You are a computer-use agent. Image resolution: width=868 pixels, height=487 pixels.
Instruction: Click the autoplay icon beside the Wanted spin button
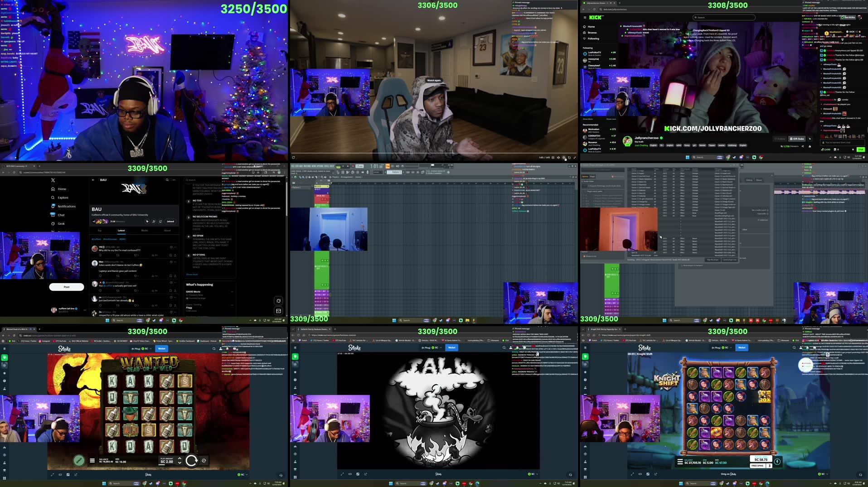[204, 461]
